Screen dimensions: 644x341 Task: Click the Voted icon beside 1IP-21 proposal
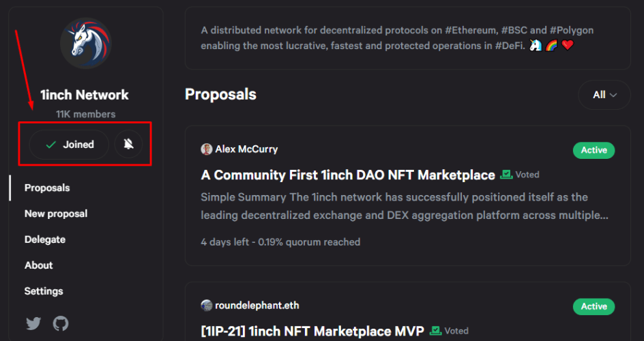pos(435,331)
